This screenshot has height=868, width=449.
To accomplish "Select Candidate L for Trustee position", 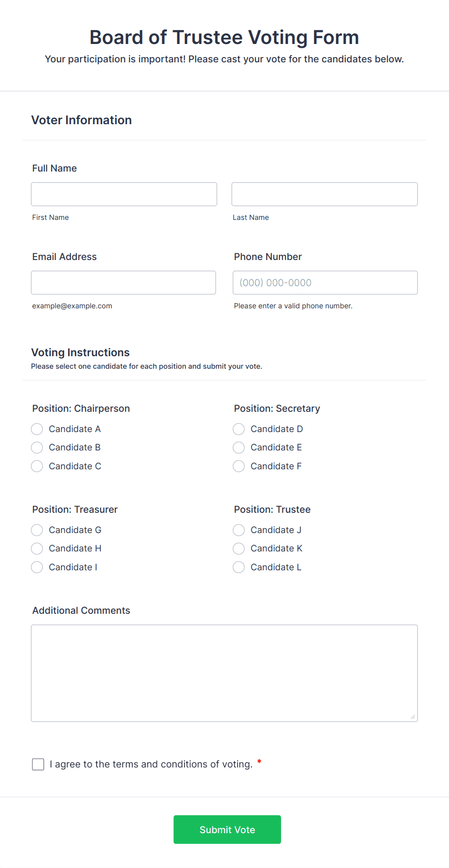I will pyautogui.click(x=239, y=567).
